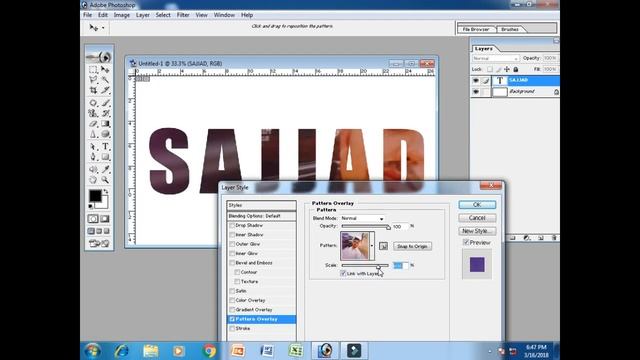
Task: Select the Crop tool
Action: (x=93, y=90)
